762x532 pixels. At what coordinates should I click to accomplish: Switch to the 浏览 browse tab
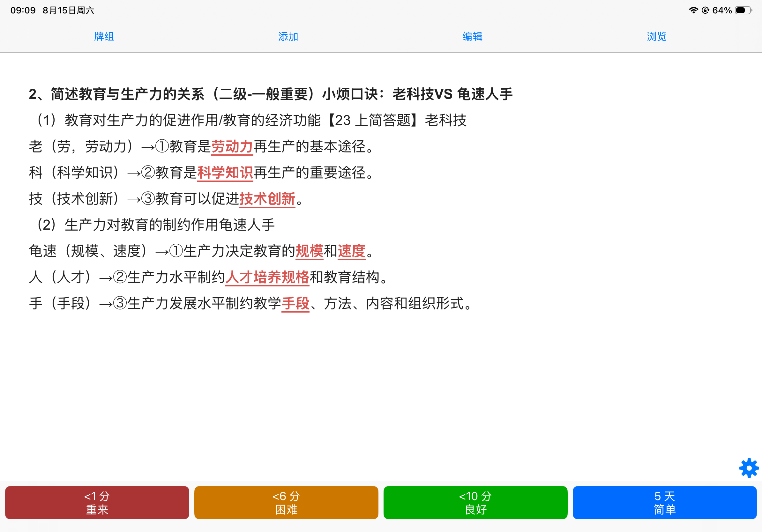pos(656,36)
